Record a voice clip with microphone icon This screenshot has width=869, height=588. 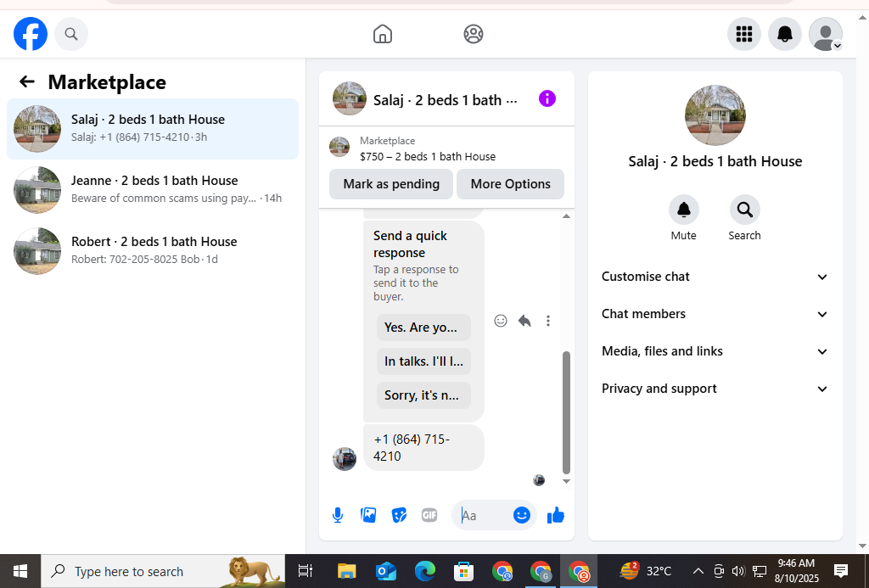coord(338,515)
